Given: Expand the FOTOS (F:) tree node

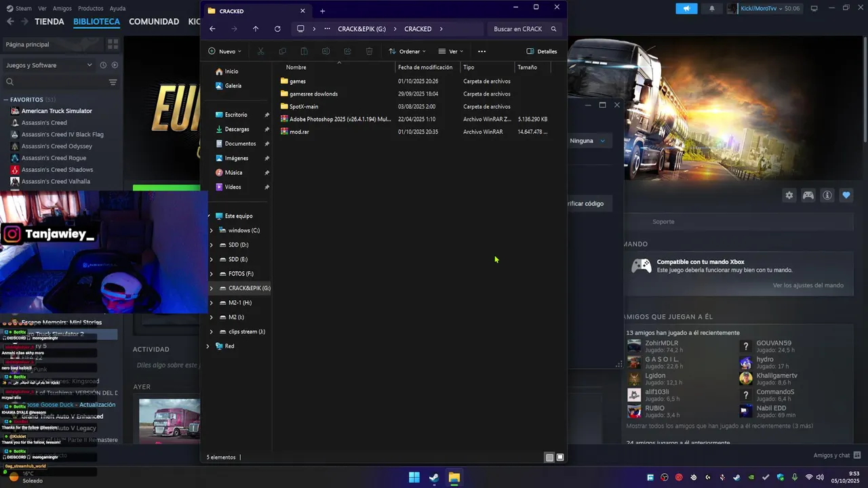Looking at the screenshot, I should [x=212, y=274].
